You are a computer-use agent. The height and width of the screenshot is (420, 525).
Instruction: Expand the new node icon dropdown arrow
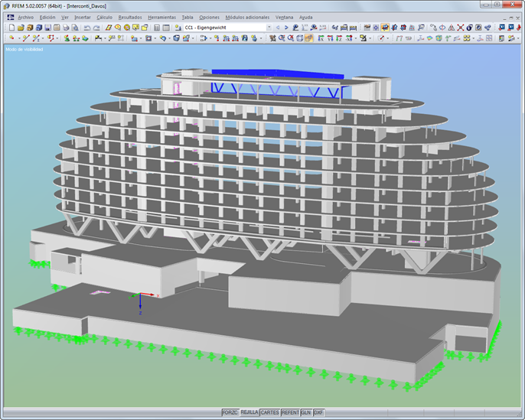19,38
